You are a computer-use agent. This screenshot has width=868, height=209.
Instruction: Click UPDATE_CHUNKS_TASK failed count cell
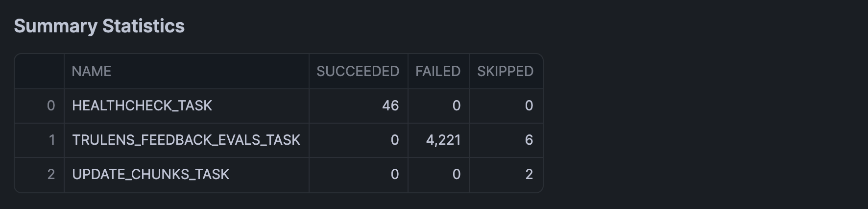coord(456,175)
